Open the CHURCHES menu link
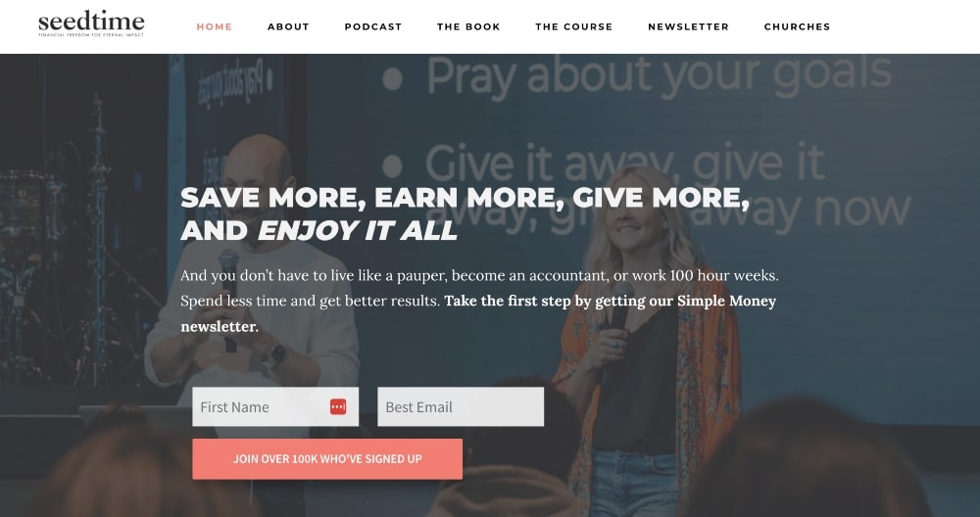 [x=797, y=26]
